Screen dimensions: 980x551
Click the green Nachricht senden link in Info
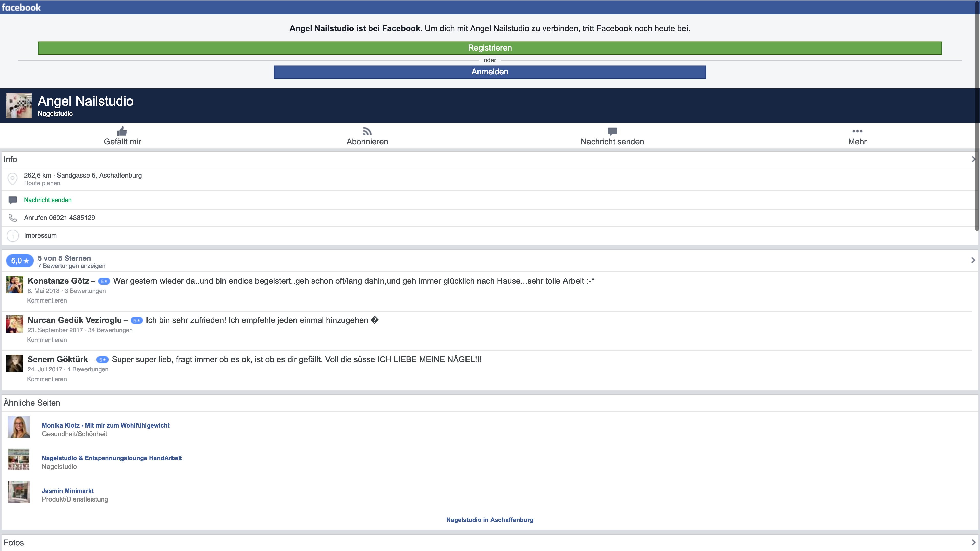point(47,200)
